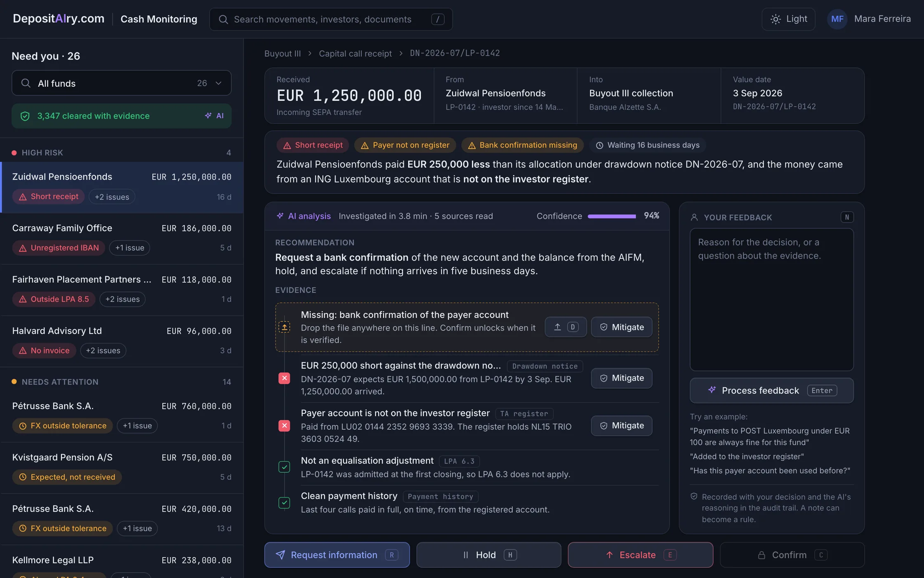Click the N shortcut key badge in Your Feedback
This screenshot has height=578, width=924.
(x=847, y=217)
